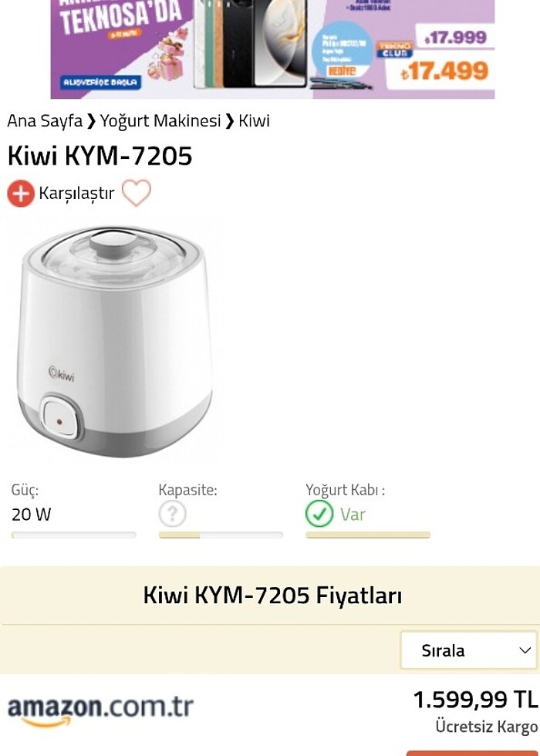Click the Tekno Club badge in banner
This screenshot has width=540, height=756.
point(395,49)
